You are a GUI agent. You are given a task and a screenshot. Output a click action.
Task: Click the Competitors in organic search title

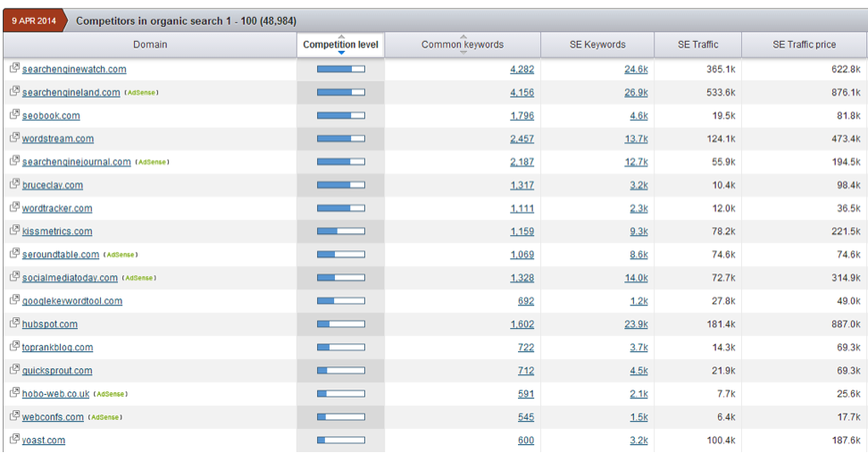click(186, 21)
